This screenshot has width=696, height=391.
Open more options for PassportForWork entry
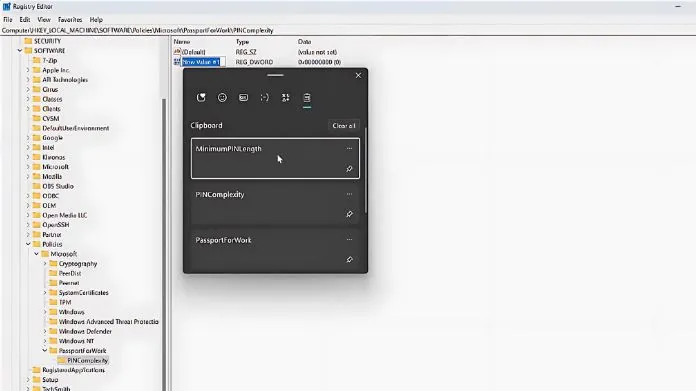coord(349,240)
